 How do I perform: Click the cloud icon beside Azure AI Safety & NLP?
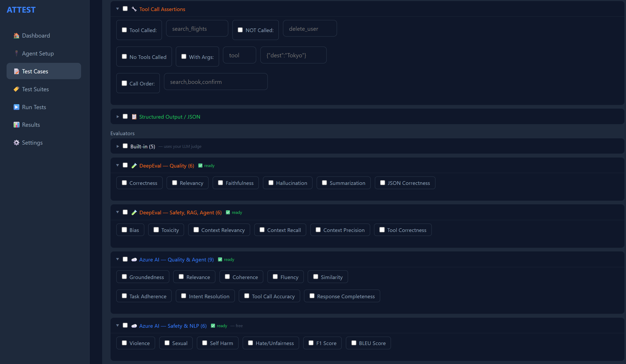[134, 326]
